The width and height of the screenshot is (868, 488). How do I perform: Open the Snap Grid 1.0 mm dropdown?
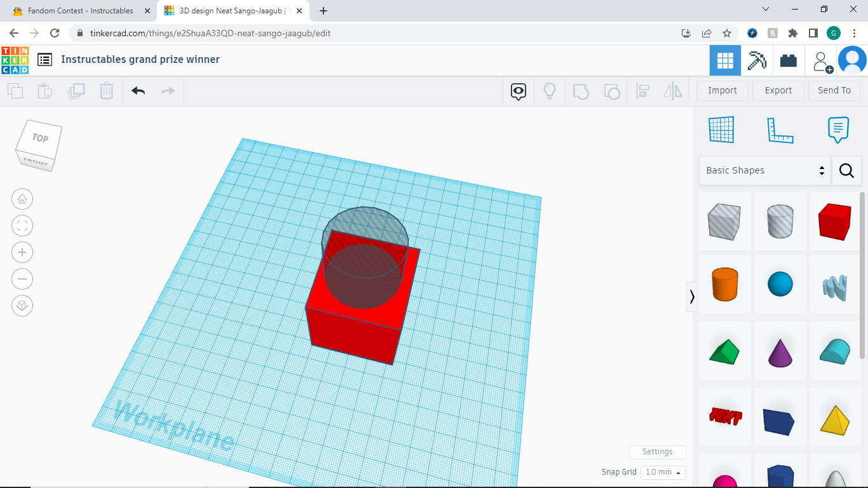[x=663, y=472]
